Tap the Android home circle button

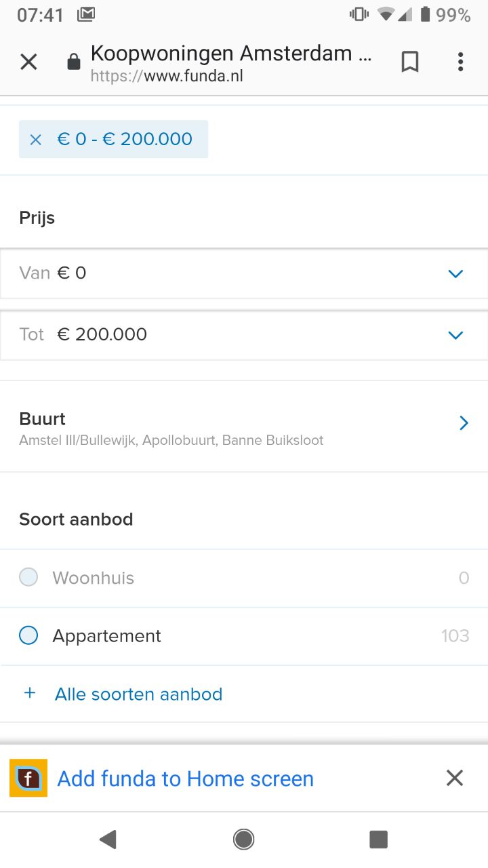point(244,840)
